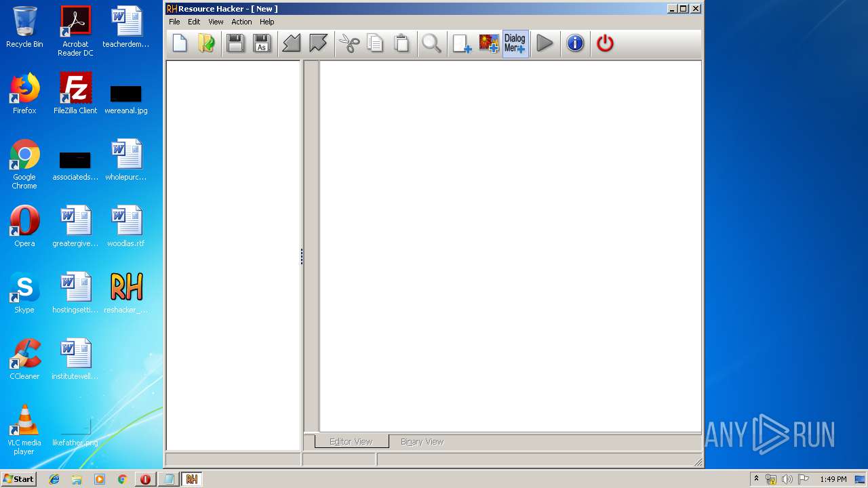Open Chrome from the taskbar
The width and height of the screenshot is (868, 488).
point(122,479)
